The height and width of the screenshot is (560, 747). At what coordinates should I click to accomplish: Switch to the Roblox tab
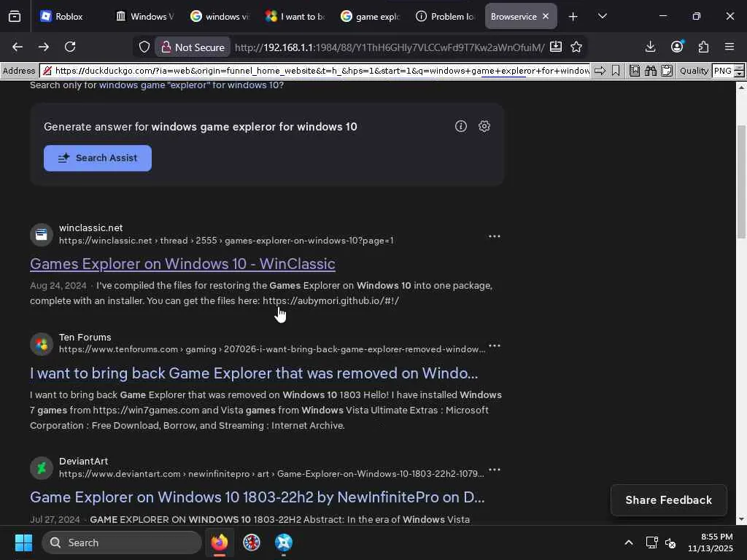pyautogui.click(x=69, y=17)
